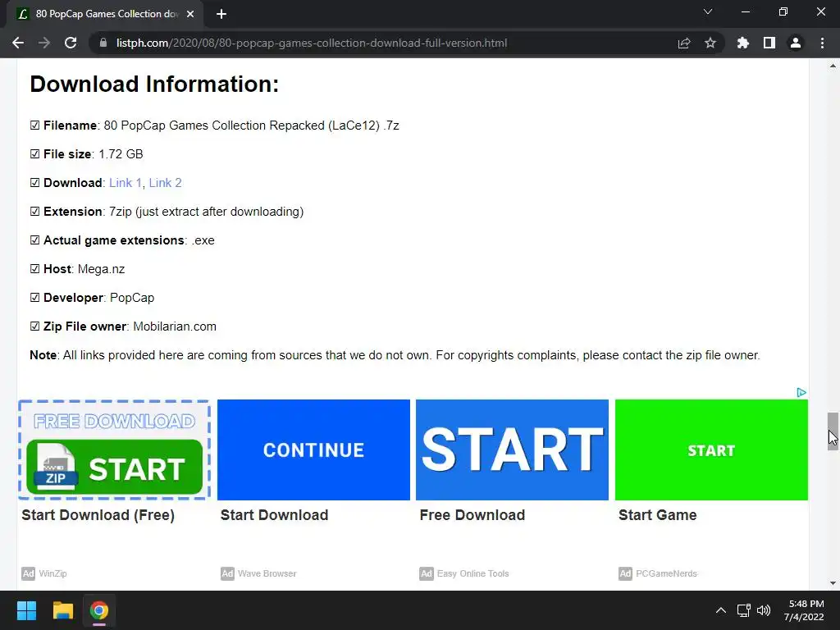Image resolution: width=840 pixels, height=630 pixels.
Task: Toggle the Chrome side panel
Action: (769, 43)
